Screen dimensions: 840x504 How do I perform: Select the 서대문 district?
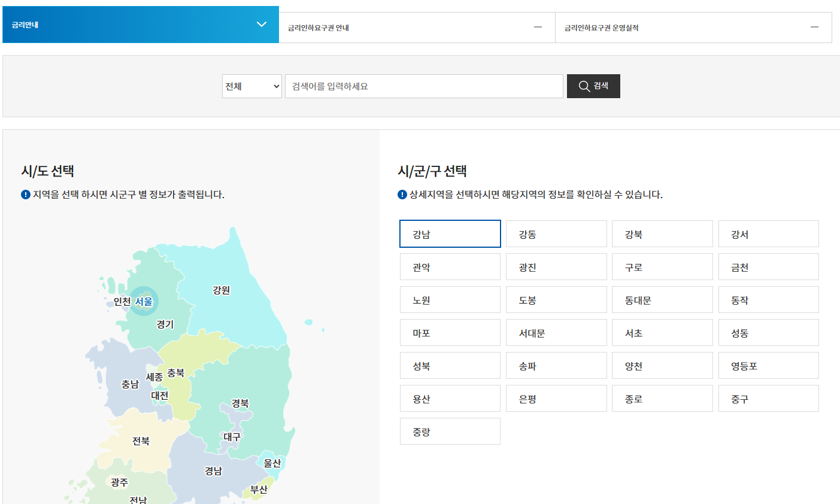(x=556, y=333)
